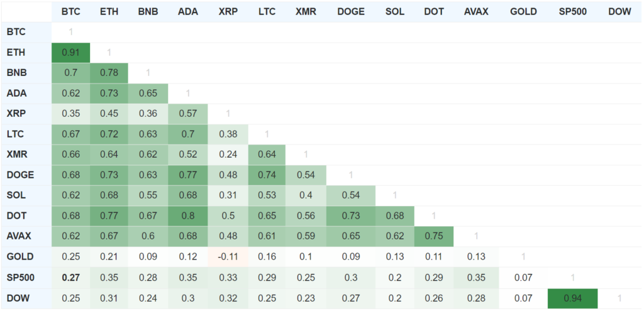Select the XRP-GOLD negative cell -0.11
Screen dimensions: 644x311
(x=228, y=257)
